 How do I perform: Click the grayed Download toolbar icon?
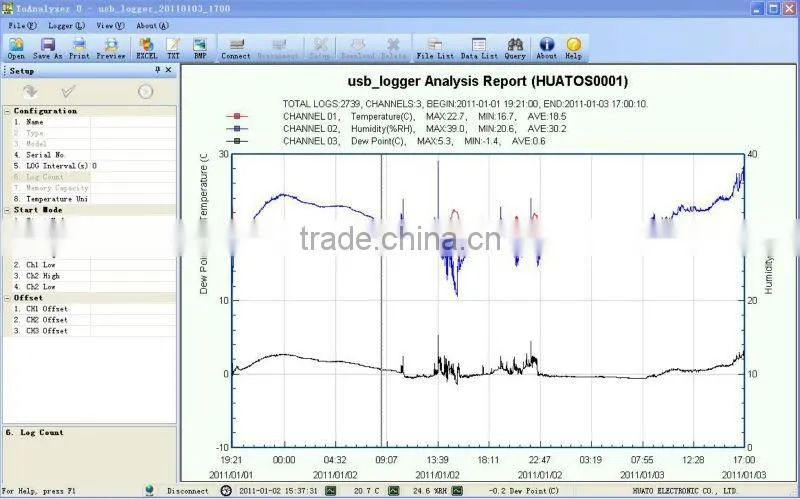[x=358, y=44]
